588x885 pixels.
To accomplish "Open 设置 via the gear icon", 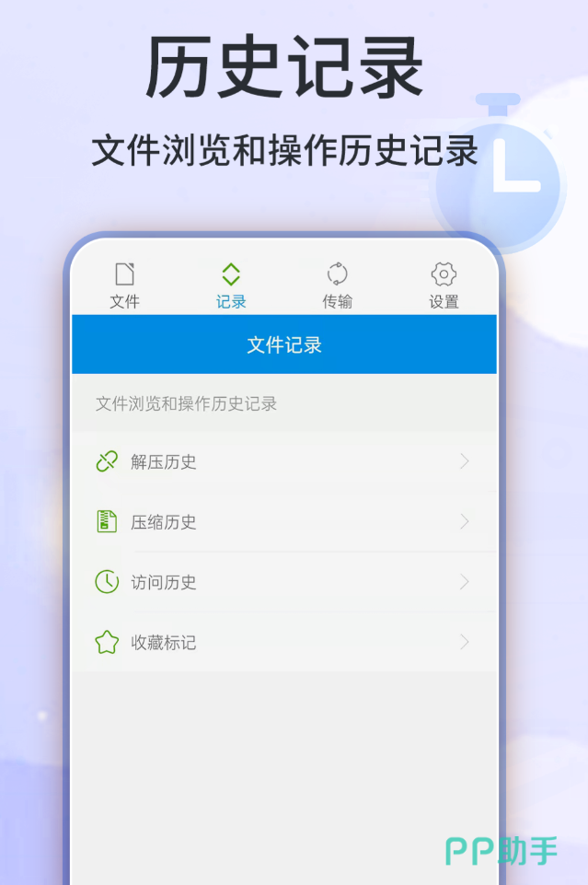I will click(x=444, y=274).
